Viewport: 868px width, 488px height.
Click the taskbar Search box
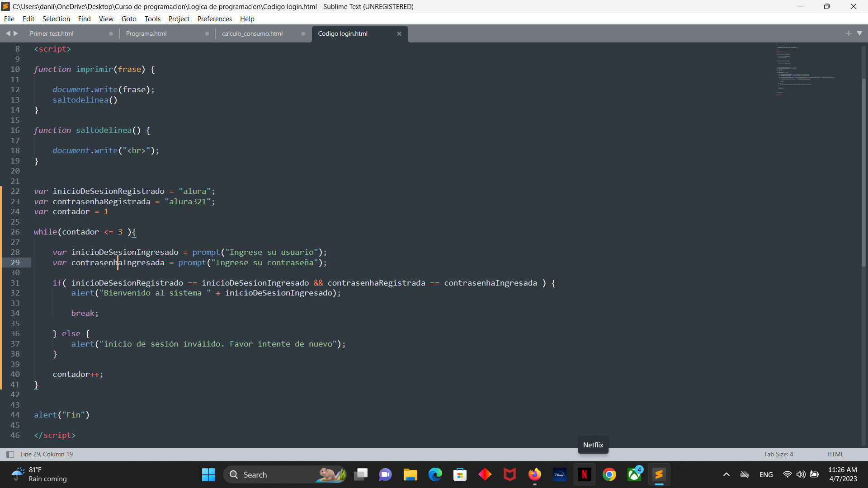tap(285, 474)
